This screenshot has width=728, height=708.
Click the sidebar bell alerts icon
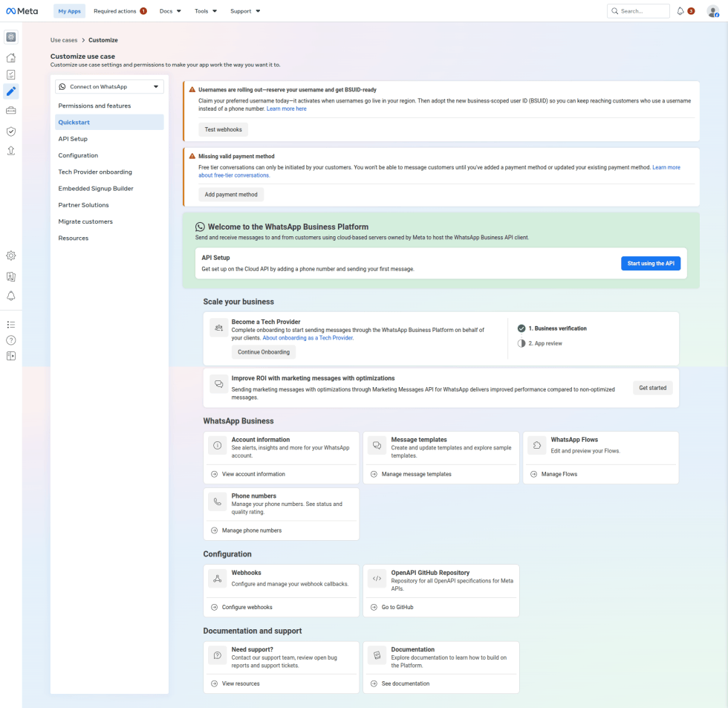(x=11, y=296)
